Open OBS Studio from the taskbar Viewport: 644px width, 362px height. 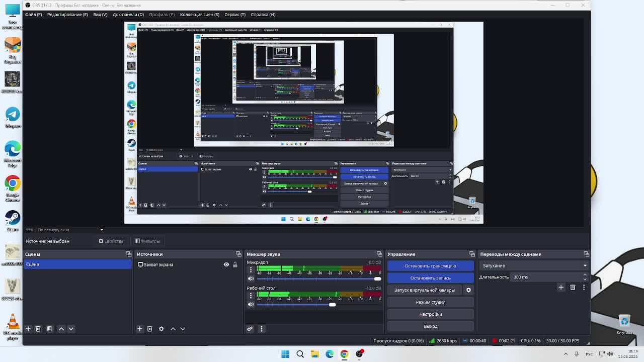[359, 354]
